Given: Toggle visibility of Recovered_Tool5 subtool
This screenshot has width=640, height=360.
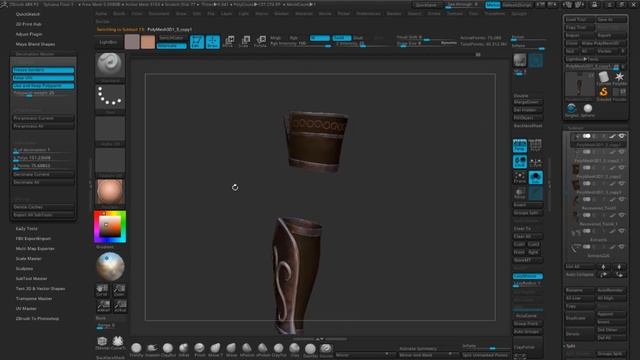Looking at the screenshot, I should click(622, 200).
